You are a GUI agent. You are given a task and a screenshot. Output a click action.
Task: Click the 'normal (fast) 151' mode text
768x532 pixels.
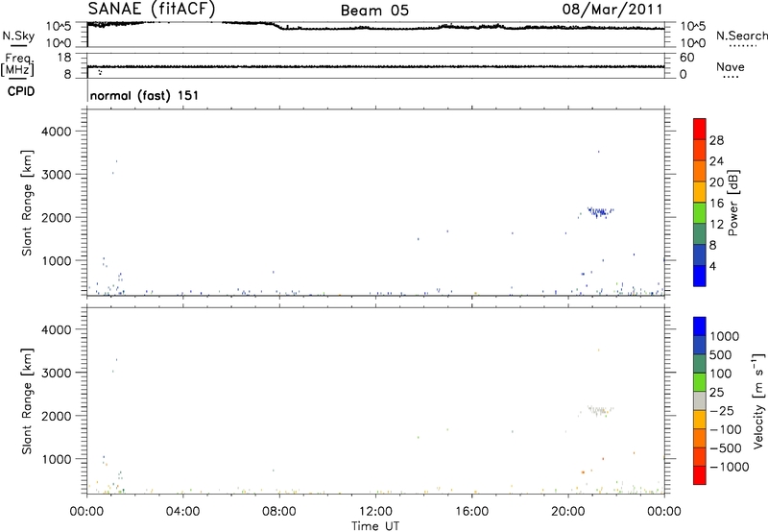(x=145, y=95)
